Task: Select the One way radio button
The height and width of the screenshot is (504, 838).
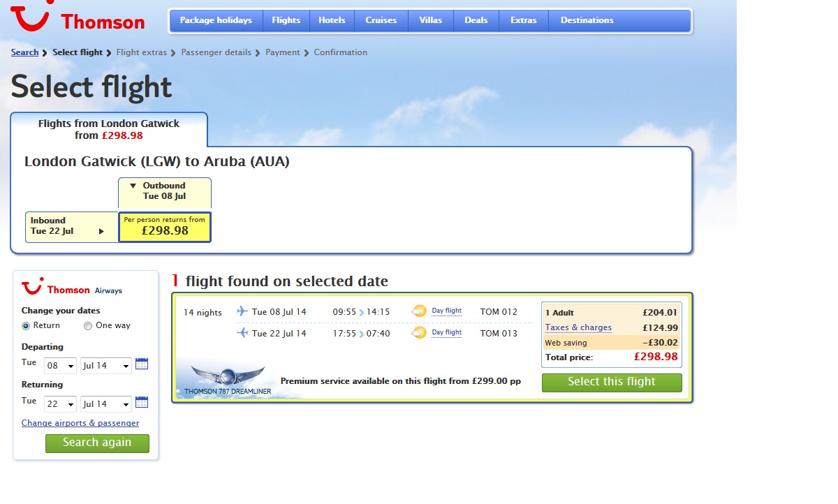Action: pos(88,326)
